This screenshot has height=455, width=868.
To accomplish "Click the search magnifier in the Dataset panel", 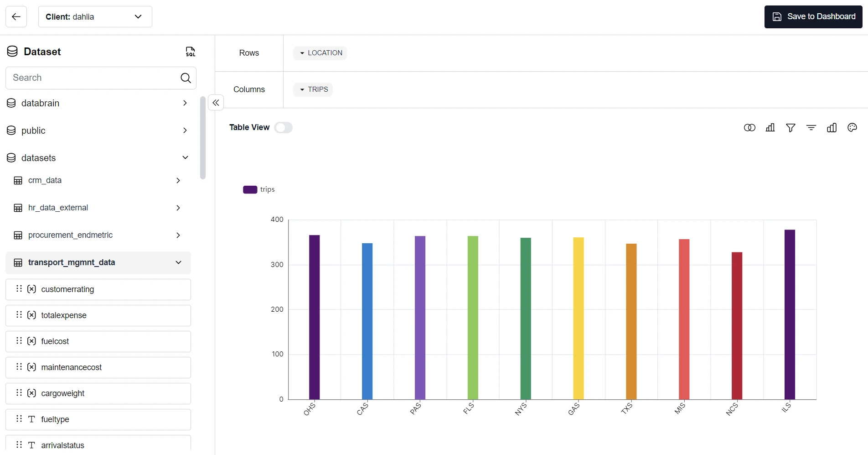I will click(186, 78).
